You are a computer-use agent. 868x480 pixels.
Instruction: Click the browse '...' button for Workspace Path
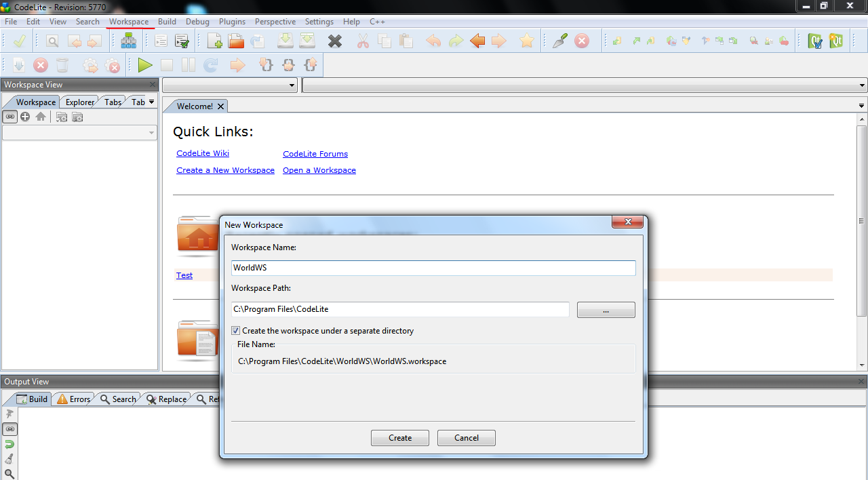(606, 310)
